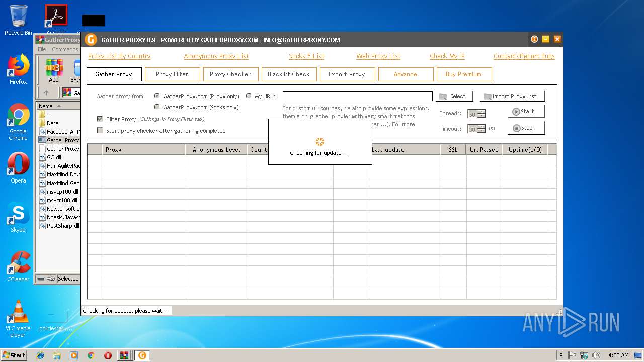Viewport: 644px width, 362px height.
Task: Open Windows Explorer from taskbar
Action: coord(57,355)
